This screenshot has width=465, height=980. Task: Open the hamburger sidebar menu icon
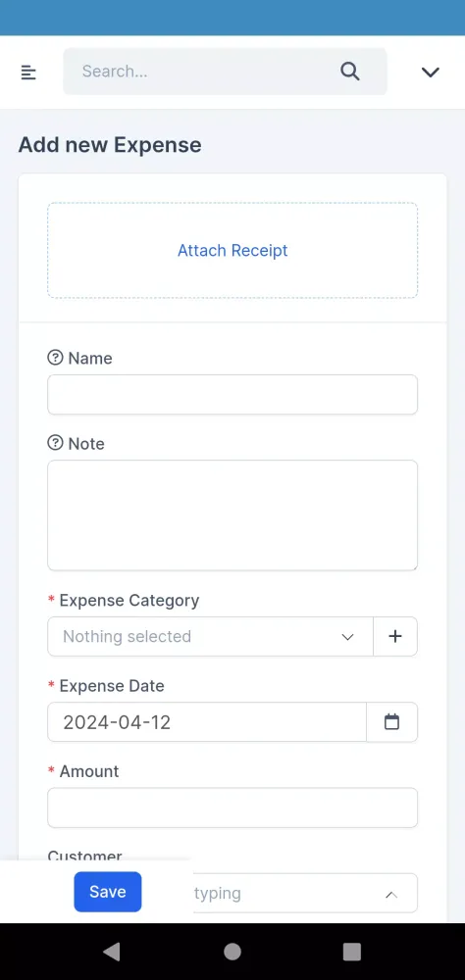point(28,73)
